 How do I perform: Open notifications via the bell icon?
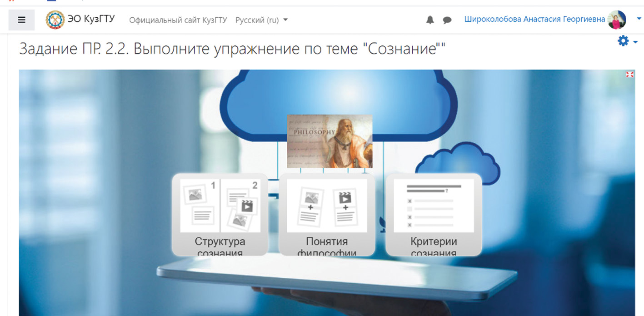click(430, 20)
